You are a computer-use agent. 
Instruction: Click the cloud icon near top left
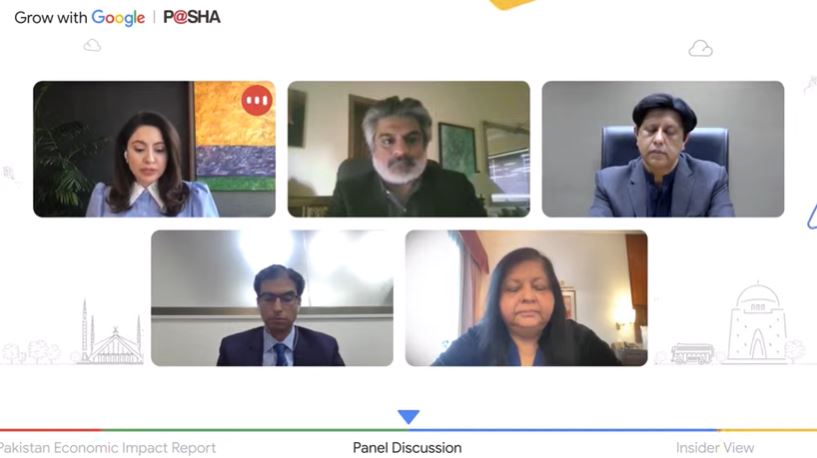click(92, 45)
